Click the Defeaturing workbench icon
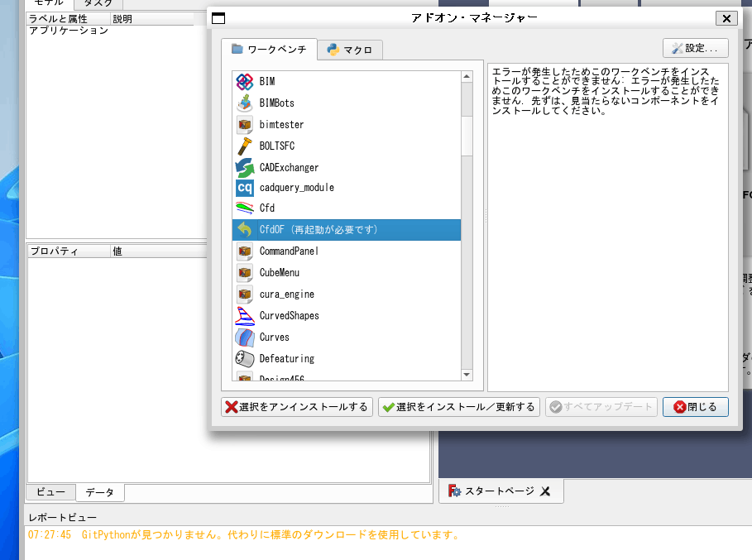This screenshot has width=752, height=560. 245,359
